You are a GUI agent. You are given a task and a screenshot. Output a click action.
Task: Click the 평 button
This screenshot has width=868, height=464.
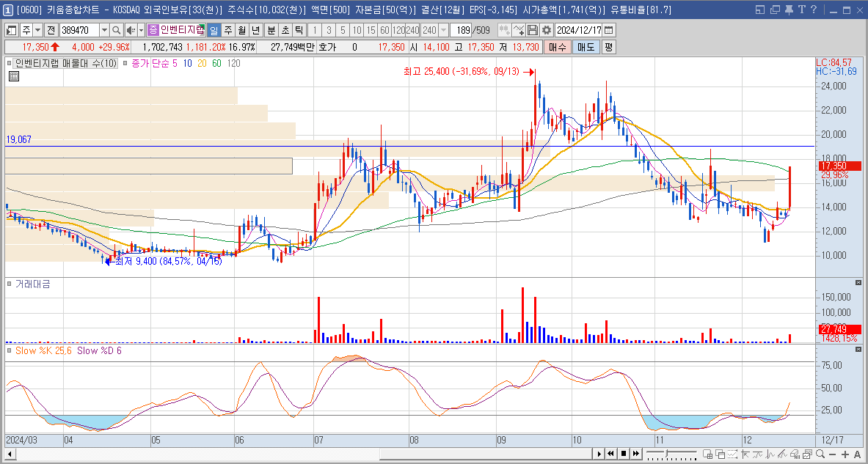[608, 47]
